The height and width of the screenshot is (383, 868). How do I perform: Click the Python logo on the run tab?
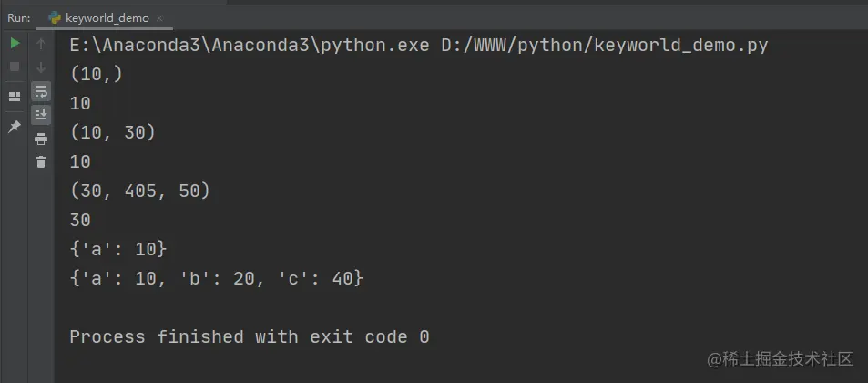click(55, 17)
